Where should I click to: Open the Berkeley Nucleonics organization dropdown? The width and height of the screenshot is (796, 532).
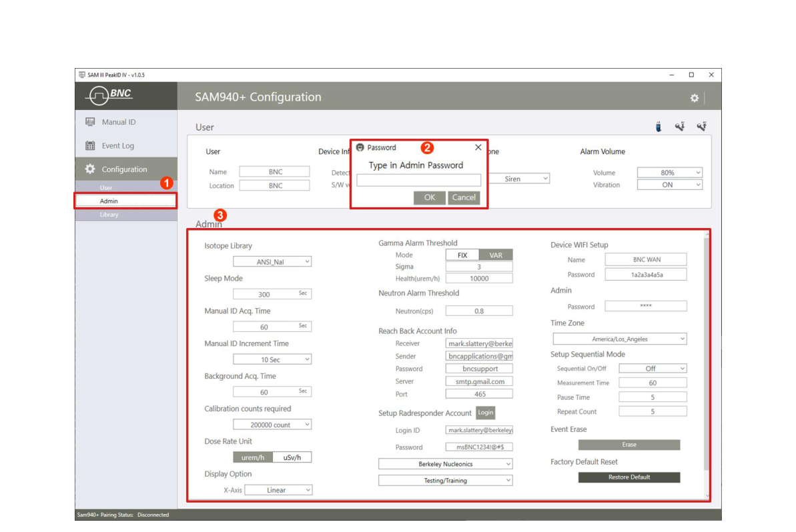[x=445, y=464]
